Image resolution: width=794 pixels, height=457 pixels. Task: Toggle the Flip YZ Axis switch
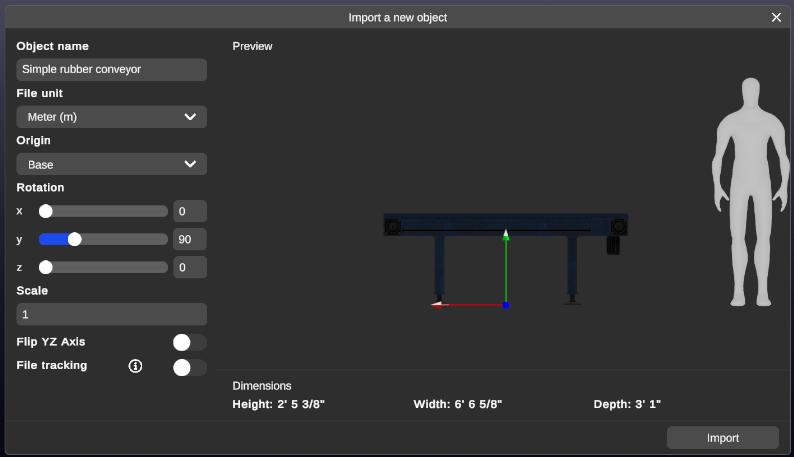[189, 342]
